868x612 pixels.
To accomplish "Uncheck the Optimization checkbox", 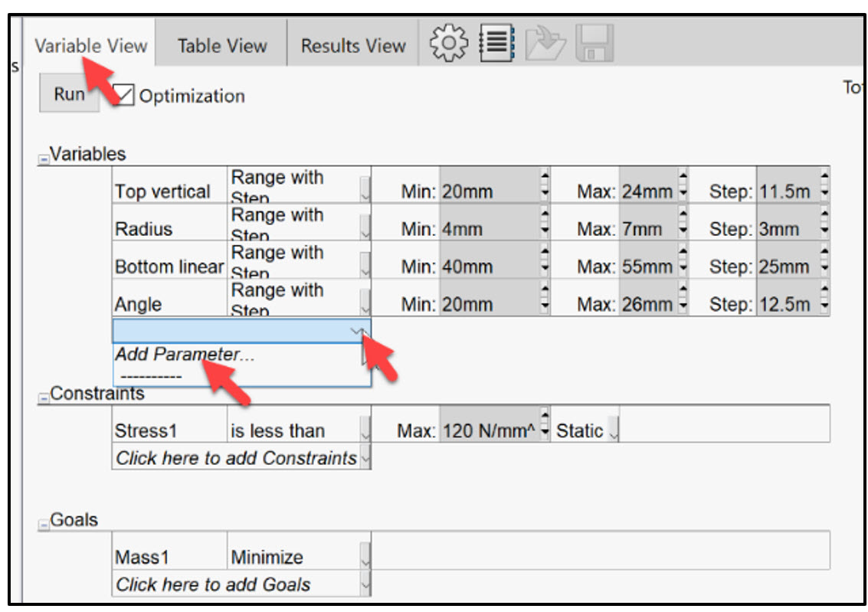I will 126,93.
